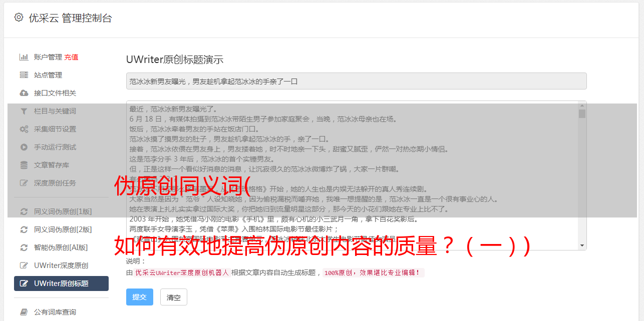Image resolution: width=644 pixels, height=321 pixels.
Task: Open the UWriter深度原创 sidebar entry
Action: click(61, 265)
